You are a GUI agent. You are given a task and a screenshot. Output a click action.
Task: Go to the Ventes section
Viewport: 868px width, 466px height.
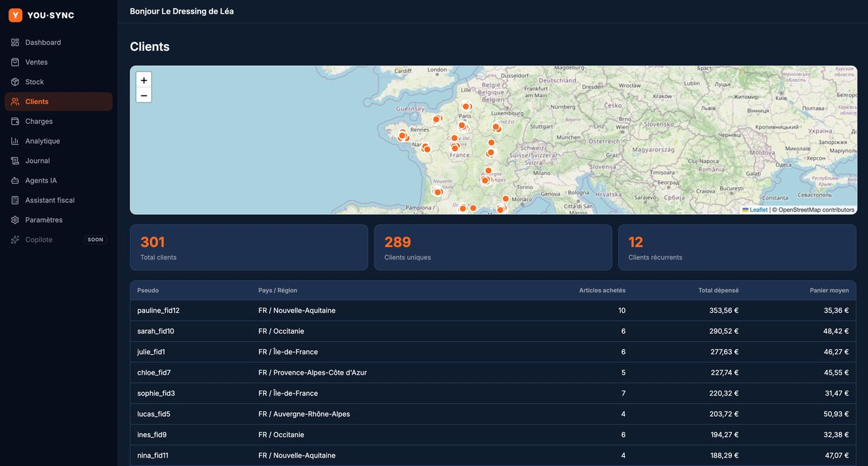59,62
